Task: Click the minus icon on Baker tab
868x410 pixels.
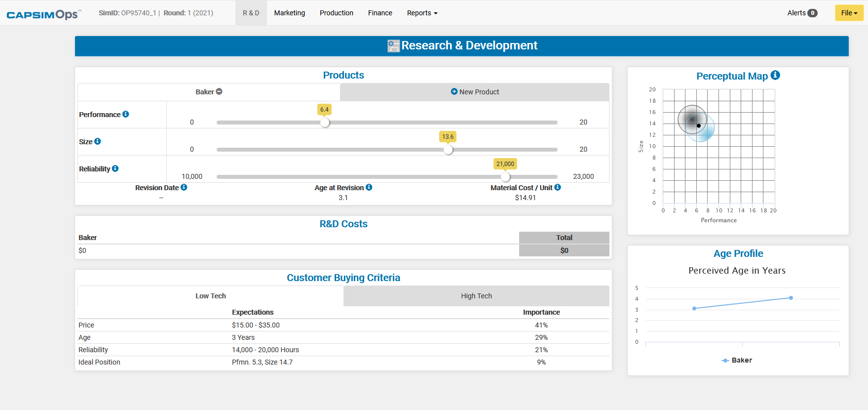Action: (219, 91)
